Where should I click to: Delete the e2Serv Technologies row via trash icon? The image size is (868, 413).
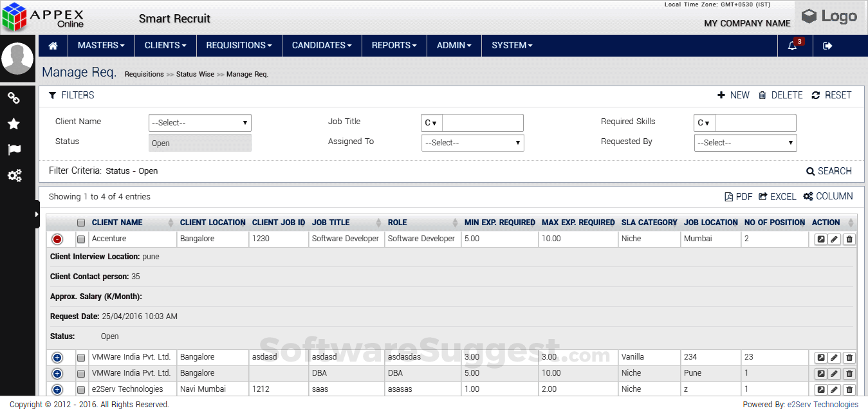(849, 389)
